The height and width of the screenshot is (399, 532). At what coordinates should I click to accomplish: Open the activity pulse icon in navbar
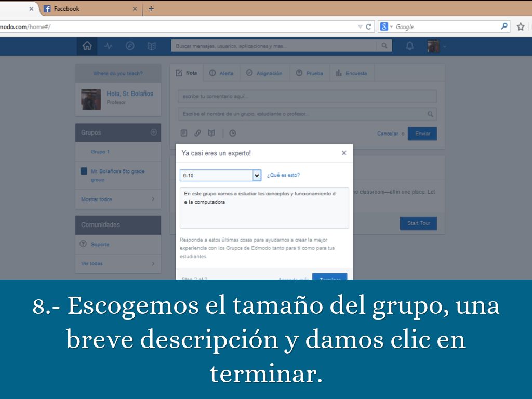[x=108, y=46]
